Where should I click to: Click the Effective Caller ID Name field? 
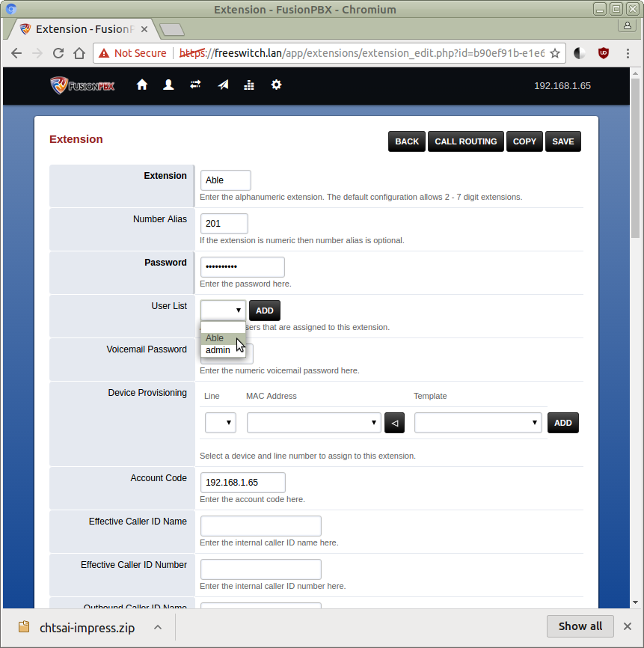[x=261, y=526]
